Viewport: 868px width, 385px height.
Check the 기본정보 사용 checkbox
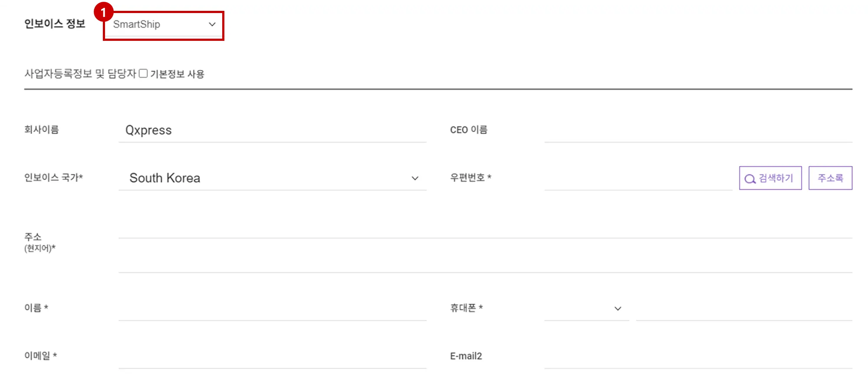(143, 73)
